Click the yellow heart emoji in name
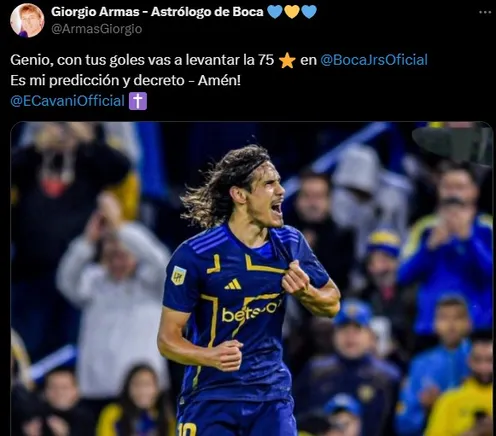The width and height of the screenshot is (496, 436). pos(292,12)
